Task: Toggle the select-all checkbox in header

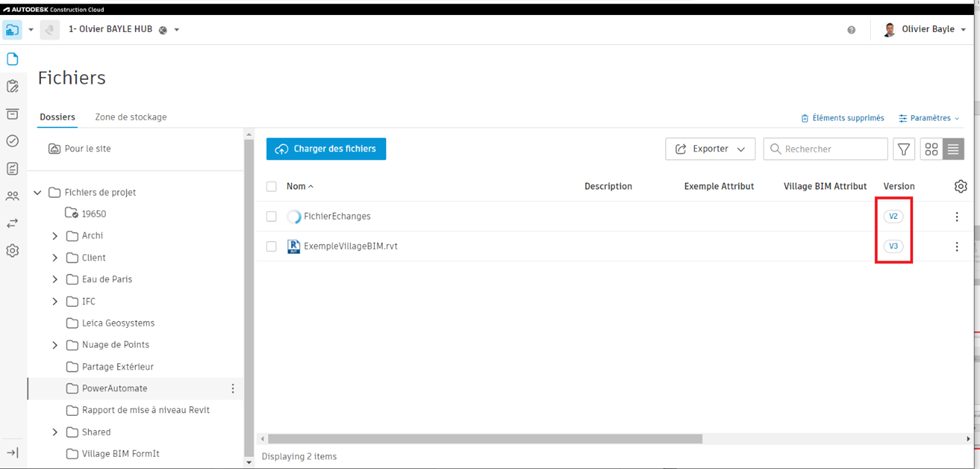Action: click(271, 186)
